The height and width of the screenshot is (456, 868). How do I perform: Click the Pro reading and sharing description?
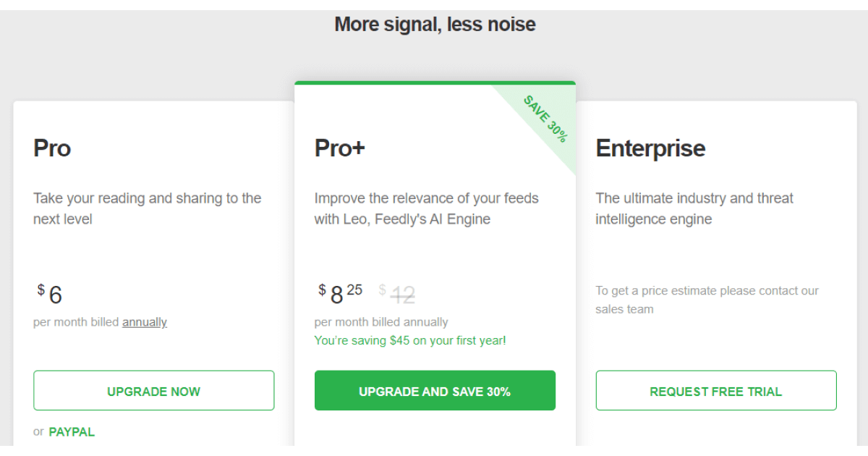click(147, 208)
